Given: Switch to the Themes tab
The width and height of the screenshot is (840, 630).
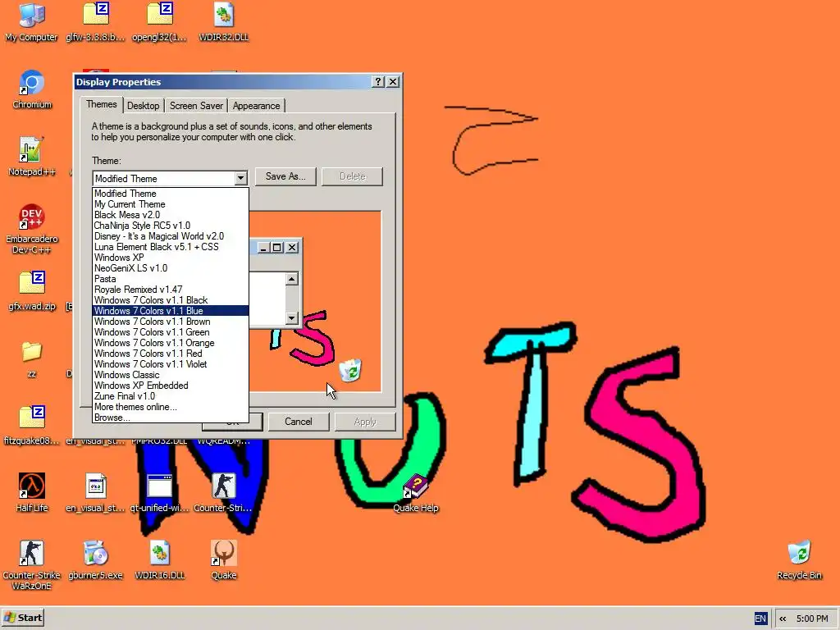Looking at the screenshot, I should pyautogui.click(x=101, y=104).
